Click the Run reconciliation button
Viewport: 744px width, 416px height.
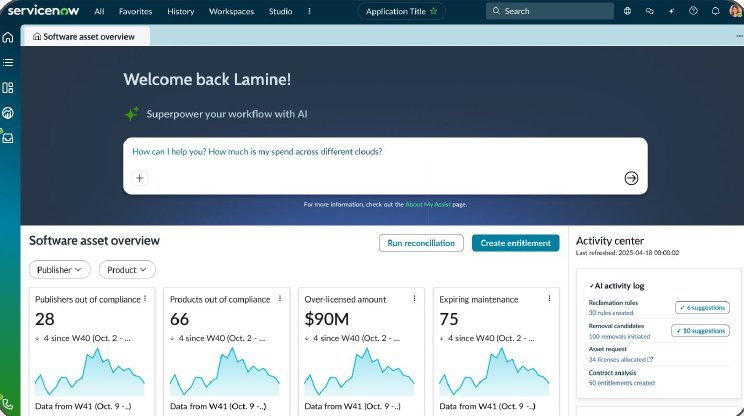(x=421, y=243)
